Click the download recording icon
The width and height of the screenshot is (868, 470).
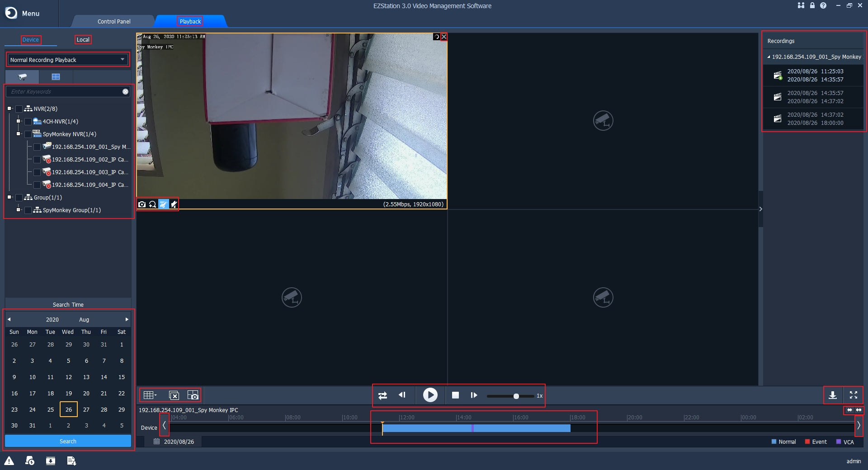point(832,395)
